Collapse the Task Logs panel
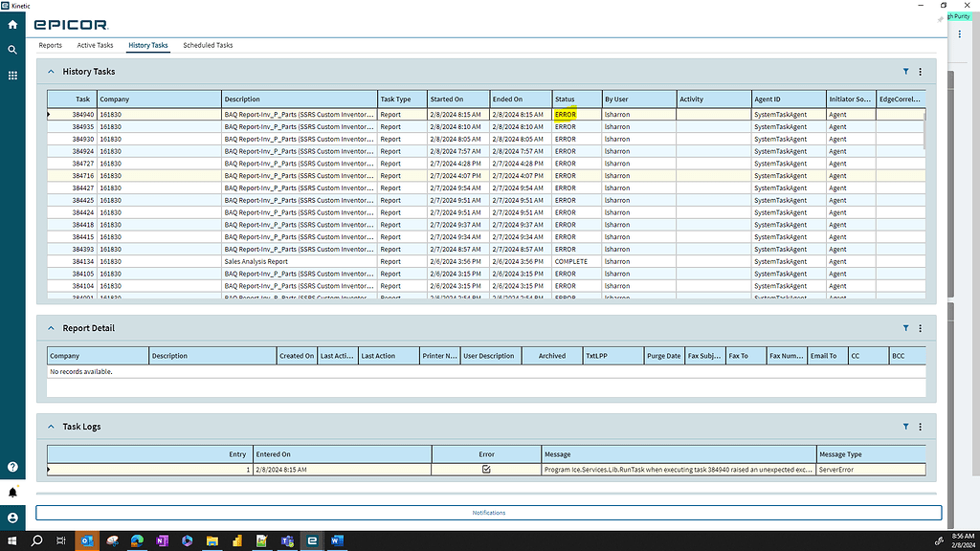The image size is (980, 551). coord(51,427)
